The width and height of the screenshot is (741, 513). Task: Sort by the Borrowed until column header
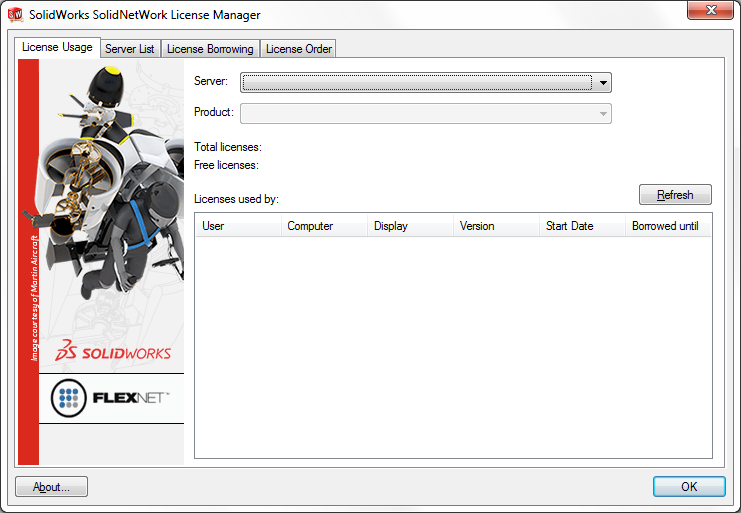pos(668,226)
